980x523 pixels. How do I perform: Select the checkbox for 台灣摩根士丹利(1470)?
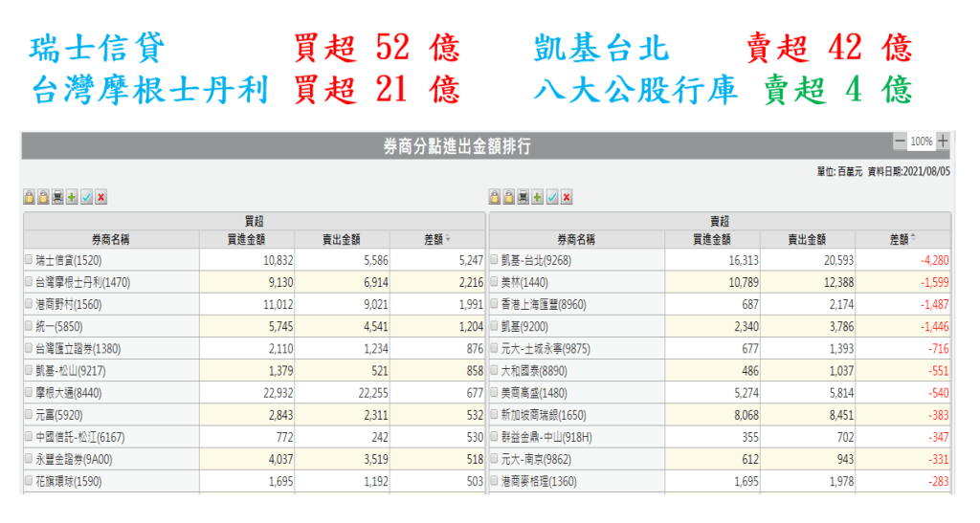point(29,282)
